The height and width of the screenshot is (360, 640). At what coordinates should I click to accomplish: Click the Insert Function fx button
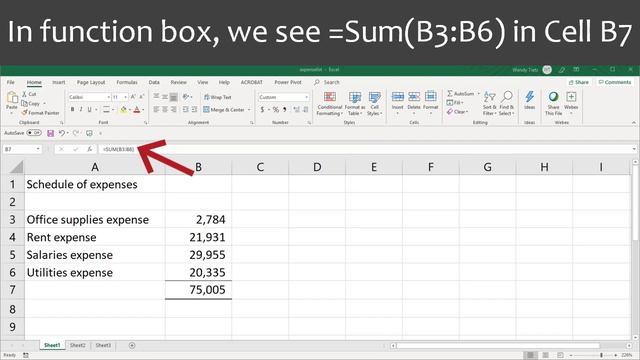[x=89, y=149]
